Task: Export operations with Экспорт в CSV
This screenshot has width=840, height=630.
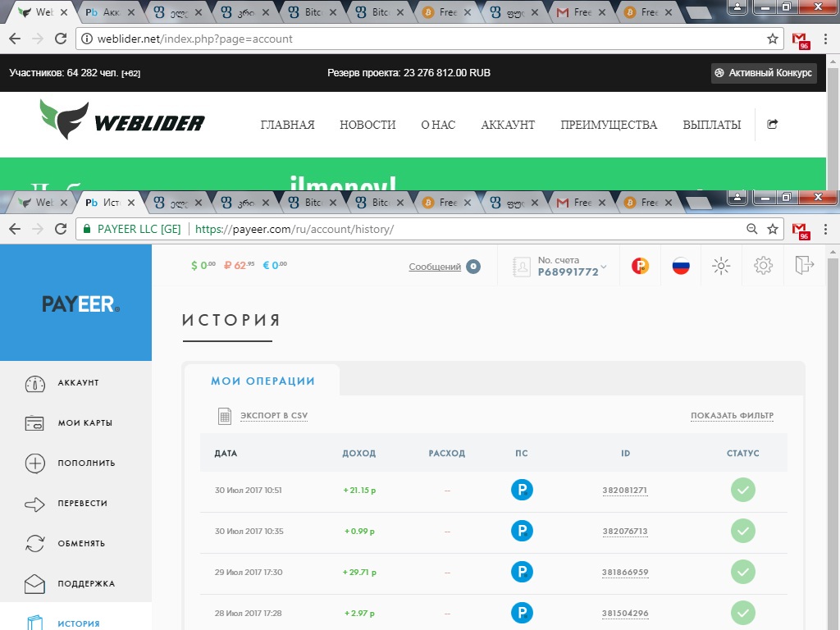Action: click(273, 416)
